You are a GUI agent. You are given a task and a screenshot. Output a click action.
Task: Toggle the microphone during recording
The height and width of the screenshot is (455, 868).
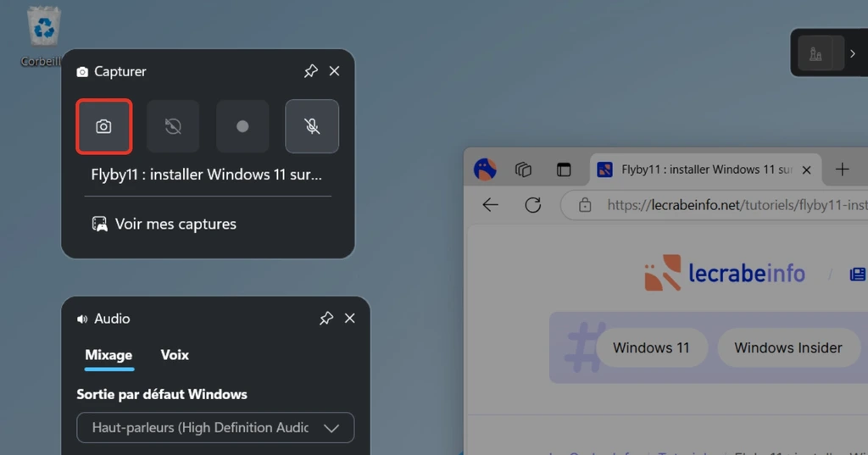312,126
